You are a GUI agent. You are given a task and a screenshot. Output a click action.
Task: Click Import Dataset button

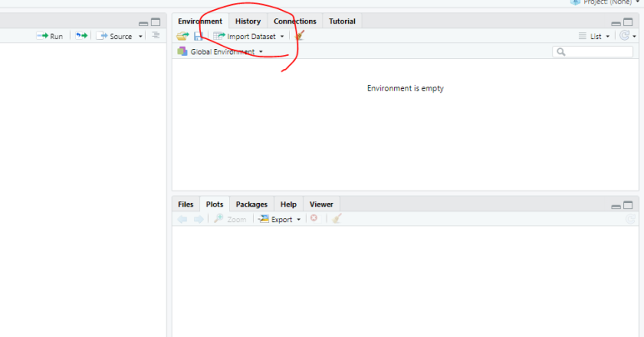pyautogui.click(x=245, y=36)
